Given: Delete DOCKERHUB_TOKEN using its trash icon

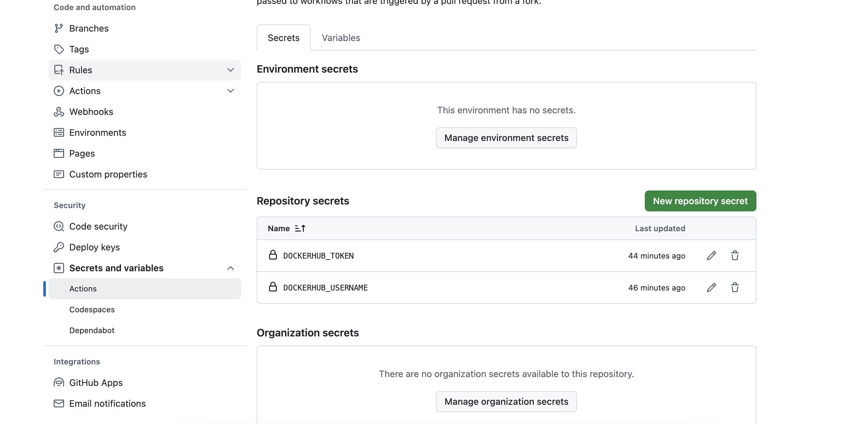Looking at the screenshot, I should [x=735, y=256].
